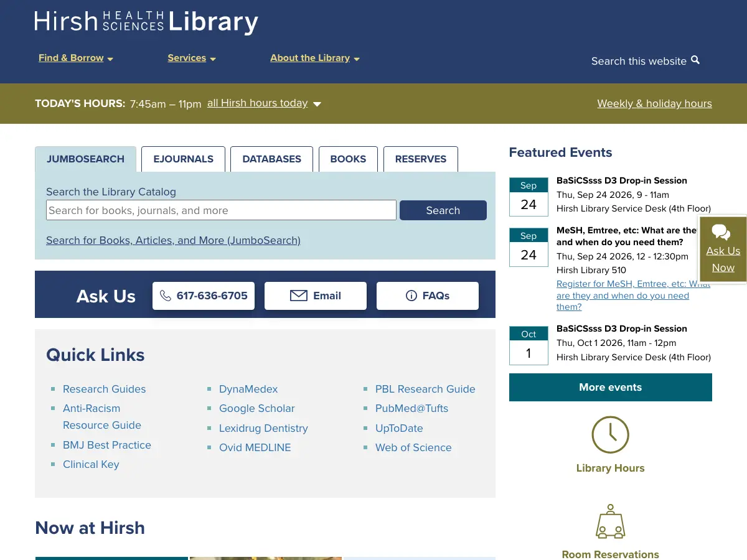Click the clock icon above Library Hours
Viewport: 747px width, 560px height.
point(610,435)
